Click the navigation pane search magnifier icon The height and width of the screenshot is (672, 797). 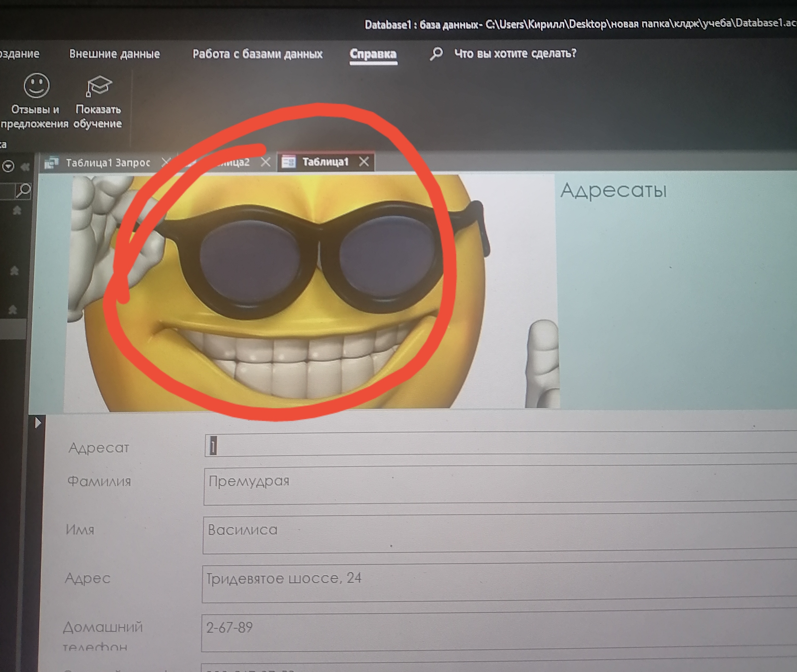tap(24, 190)
